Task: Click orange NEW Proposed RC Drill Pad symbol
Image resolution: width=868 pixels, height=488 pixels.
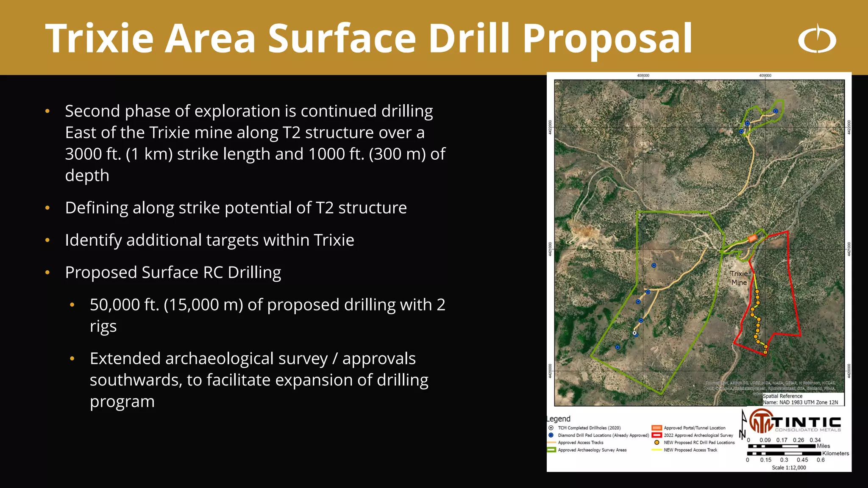Action: point(657,442)
